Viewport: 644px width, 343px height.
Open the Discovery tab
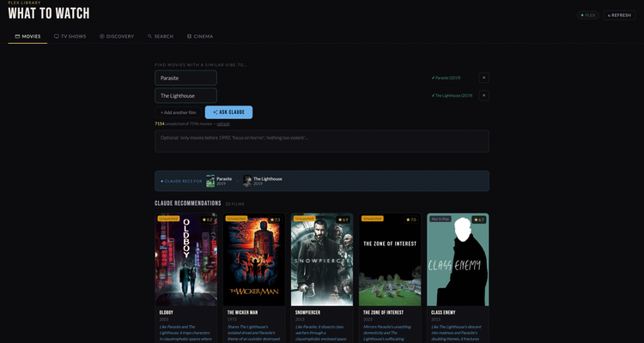[117, 37]
